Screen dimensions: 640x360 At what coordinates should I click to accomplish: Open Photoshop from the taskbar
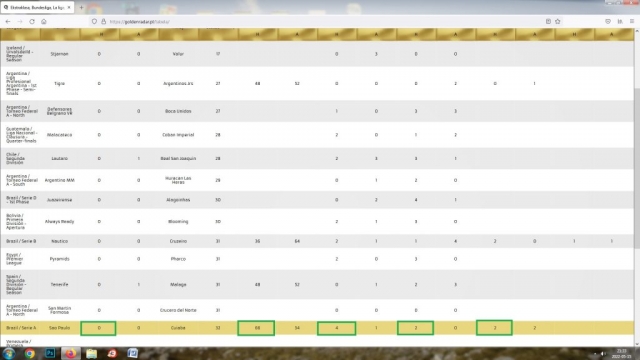(x=50, y=353)
